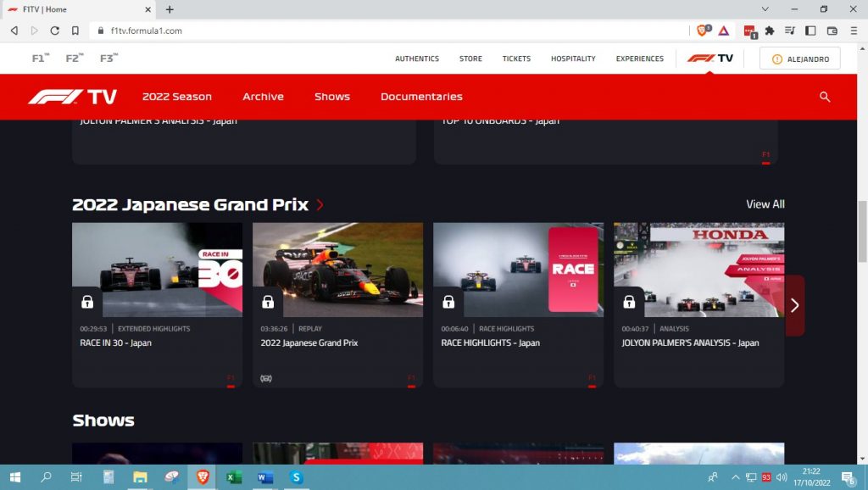Show hidden system tray icons
This screenshot has height=490, width=868.
[735, 477]
